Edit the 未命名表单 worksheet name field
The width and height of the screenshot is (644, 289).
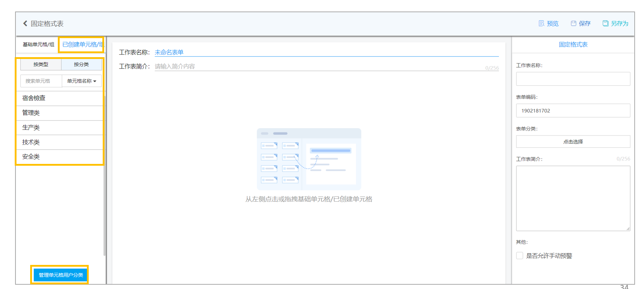click(x=326, y=52)
